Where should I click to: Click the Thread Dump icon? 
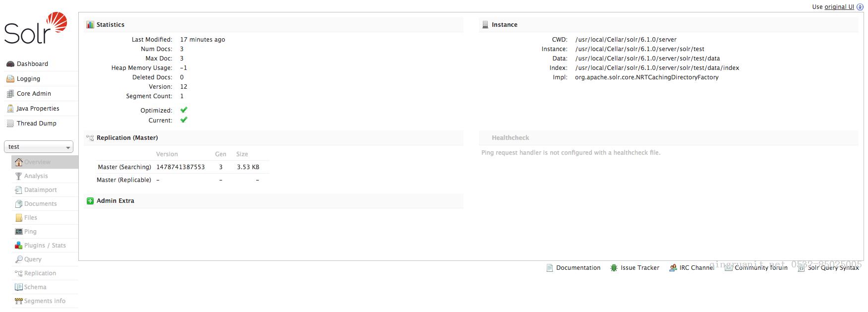pyautogui.click(x=10, y=124)
